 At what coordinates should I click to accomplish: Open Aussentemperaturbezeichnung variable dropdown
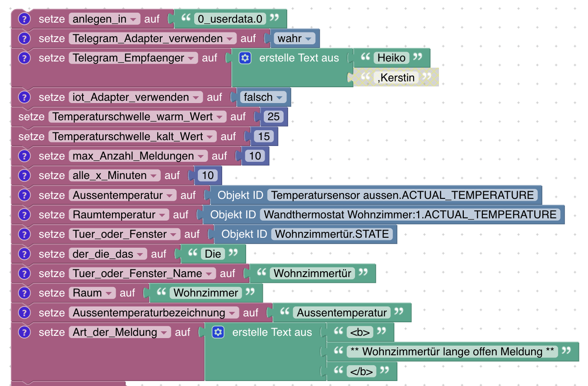pyautogui.click(x=154, y=313)
